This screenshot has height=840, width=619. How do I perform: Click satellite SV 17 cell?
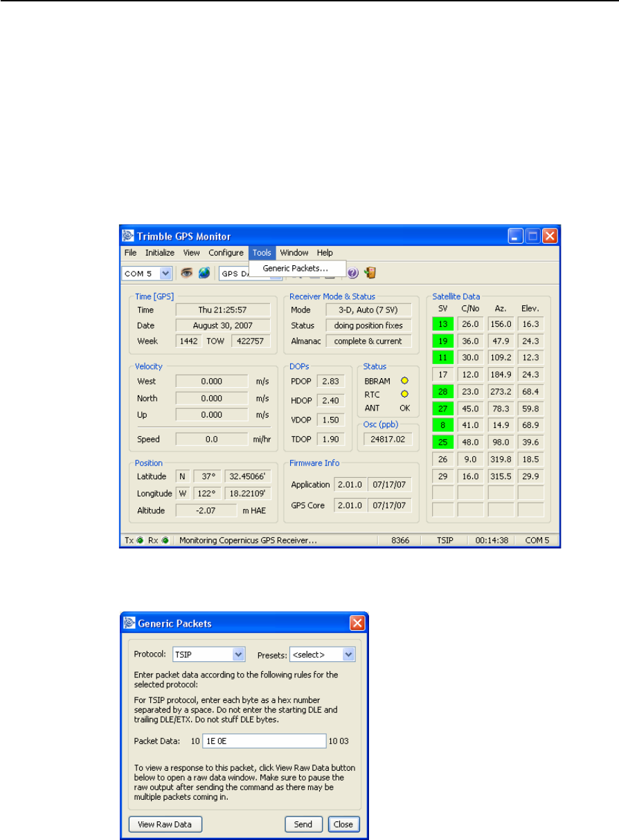click(442, 375)
